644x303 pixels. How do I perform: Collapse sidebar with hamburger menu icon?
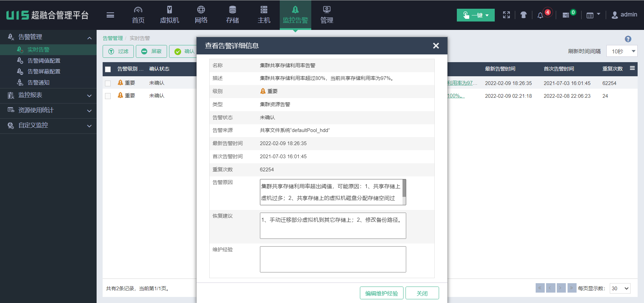click(x=110, y=15)
